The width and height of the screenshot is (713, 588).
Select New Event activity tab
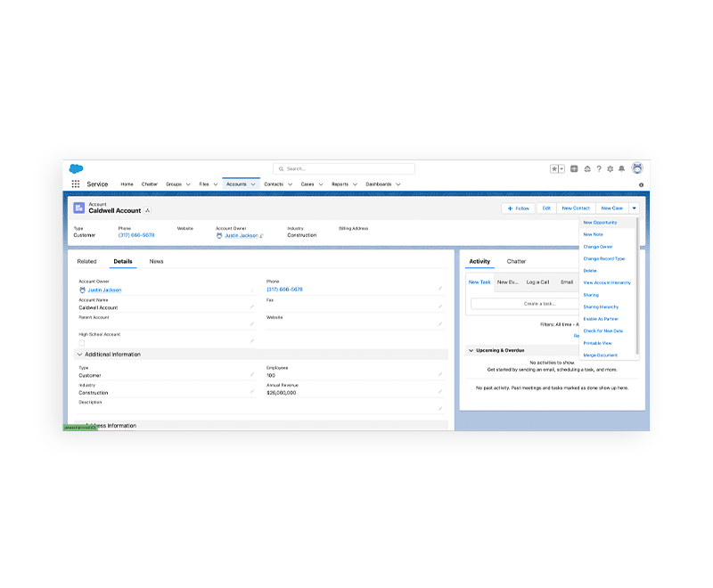click(507, 282)
